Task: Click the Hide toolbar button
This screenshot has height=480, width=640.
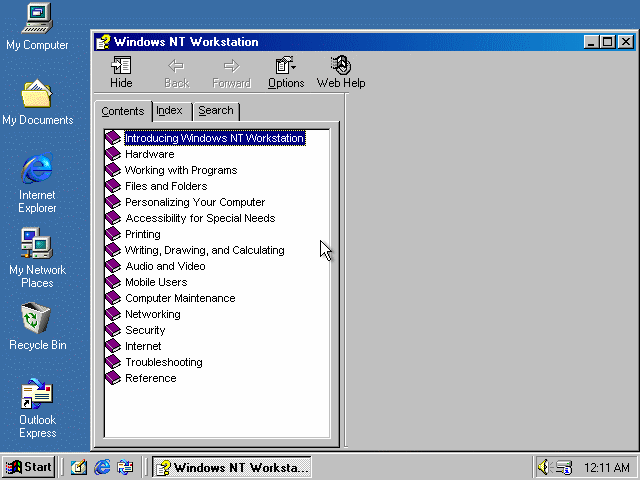Action: pyautogui.click(x=121, y=72)
